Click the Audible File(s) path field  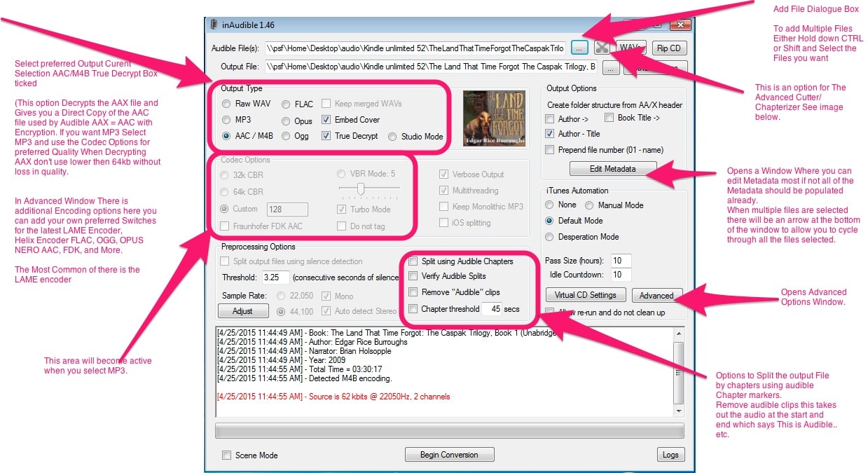tap(415, 48)
